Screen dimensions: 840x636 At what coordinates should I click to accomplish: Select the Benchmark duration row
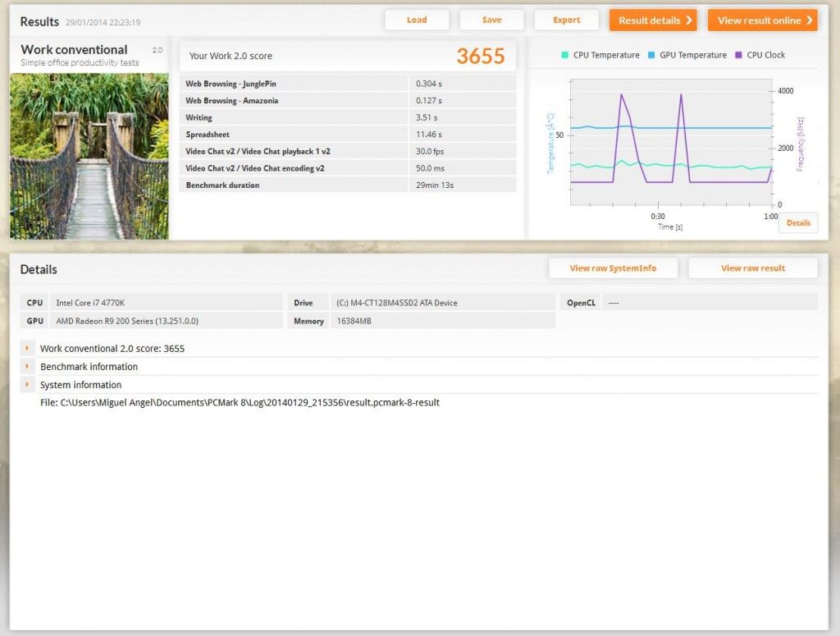(348, 185)
